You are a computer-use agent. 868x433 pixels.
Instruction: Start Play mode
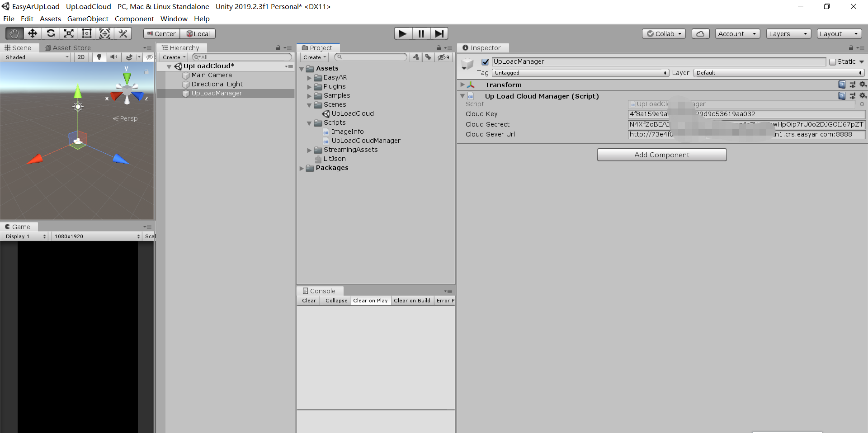tap(403, 33)
